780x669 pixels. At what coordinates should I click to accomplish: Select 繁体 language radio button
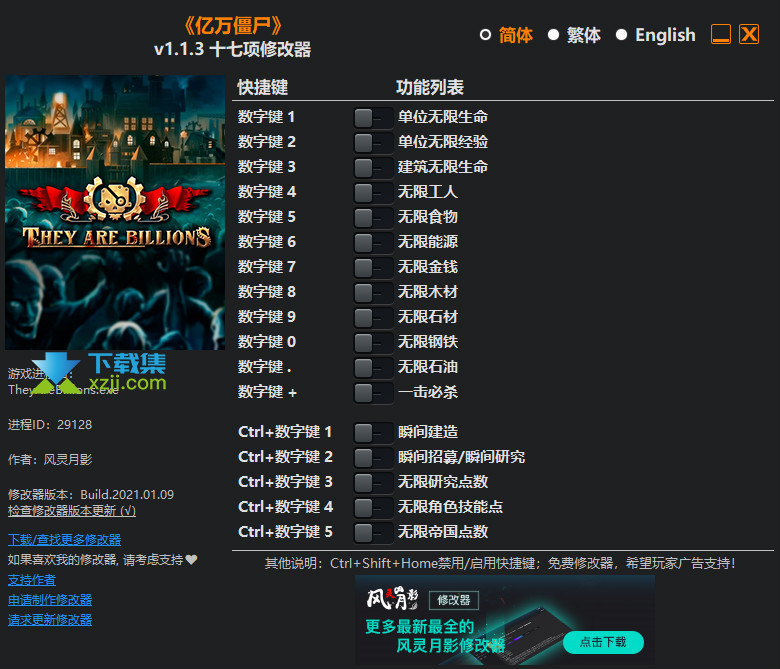[x=553, y=35]
